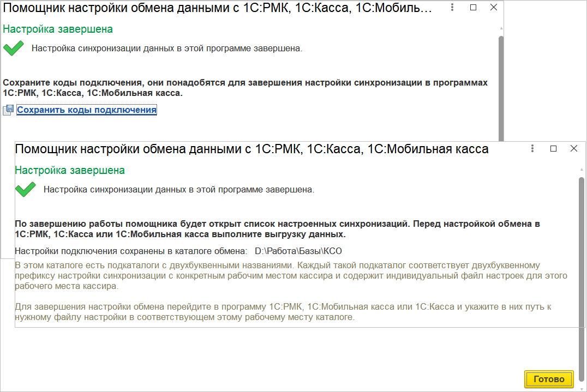Click gray paragraph «В этом каталоге есть подкаталоги»
587x392 pixels.
[291, 276]
